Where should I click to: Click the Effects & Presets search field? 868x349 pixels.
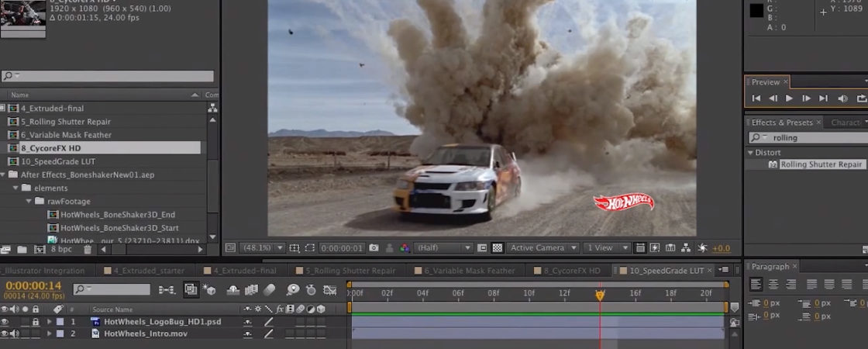(x=808, y=137)
